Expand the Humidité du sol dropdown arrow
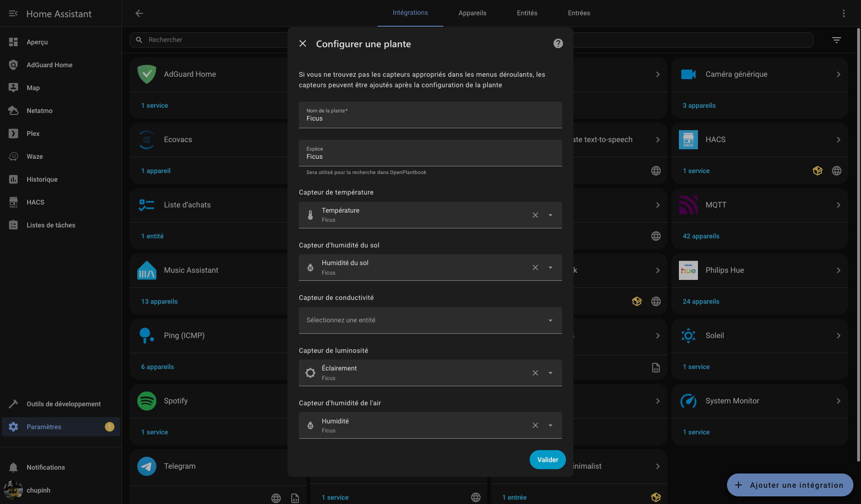The image size is (861, 504). 551,267
